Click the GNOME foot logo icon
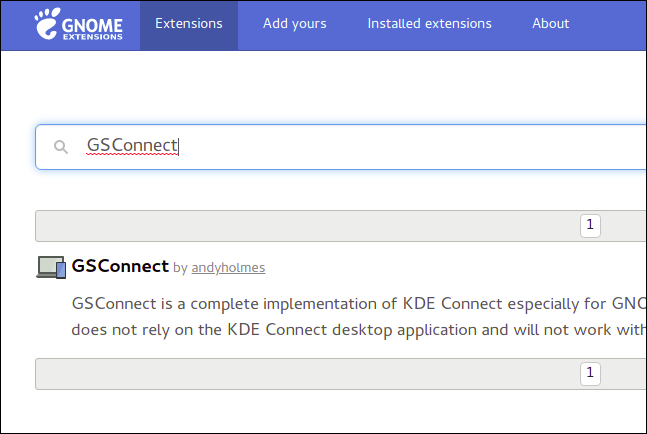The height and width of the screenshot is (434, 647). tap(47, 25)
